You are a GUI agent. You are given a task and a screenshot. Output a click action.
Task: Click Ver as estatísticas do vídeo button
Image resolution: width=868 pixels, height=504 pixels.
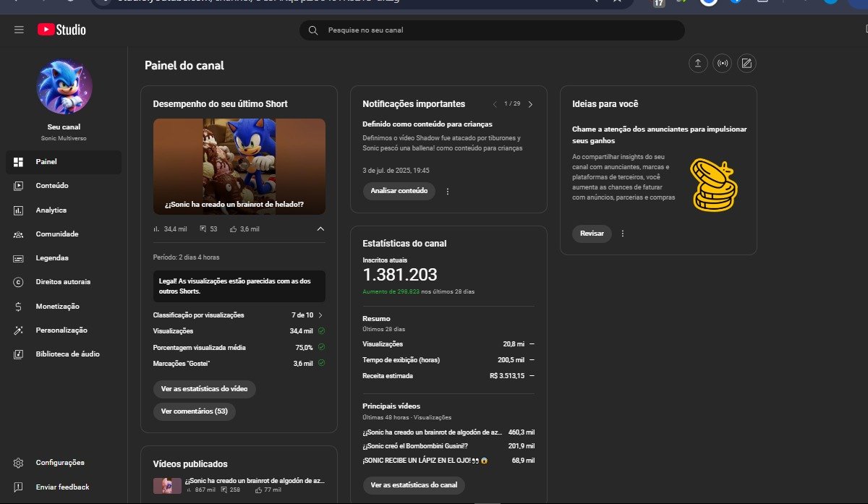coord(204,389)
